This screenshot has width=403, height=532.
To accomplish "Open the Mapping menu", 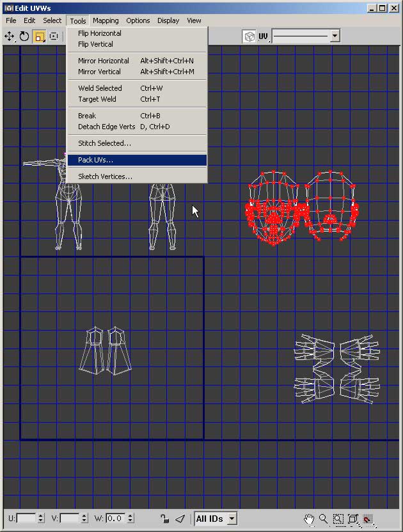I will (106, 20).
